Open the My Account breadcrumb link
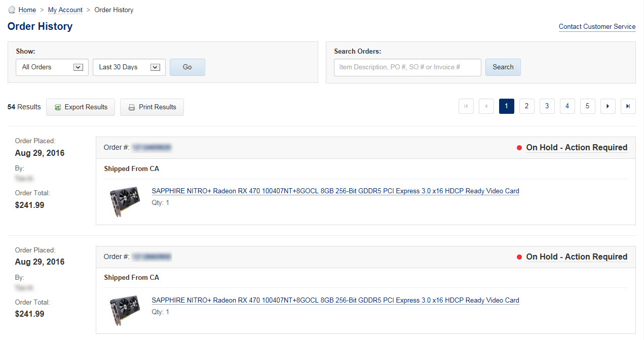The width and height of the screenshot is (644, 340). 65,10
